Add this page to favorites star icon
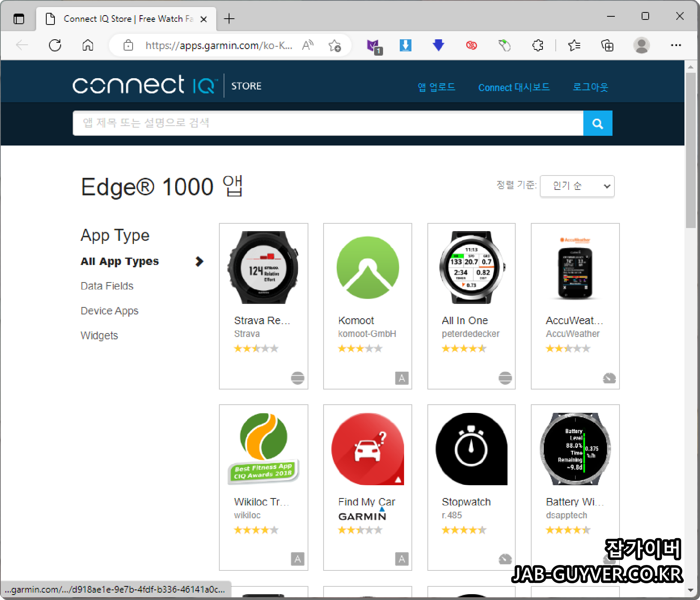Screen dimensions: 700x600 (334, 46)
